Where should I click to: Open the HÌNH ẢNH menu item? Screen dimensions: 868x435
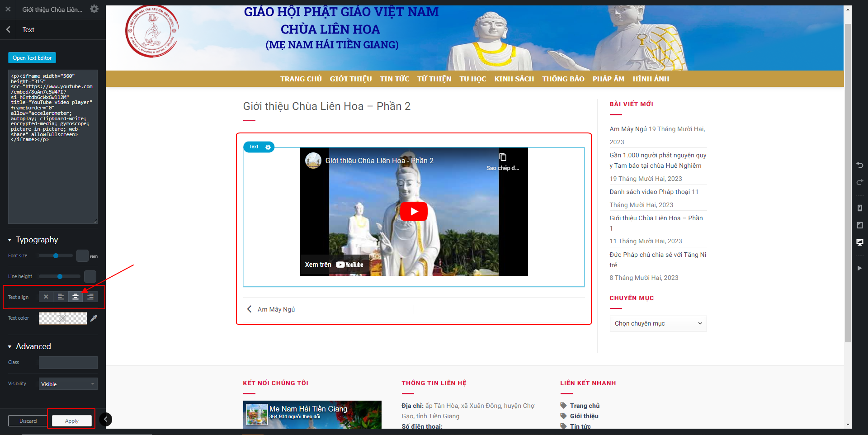click(x=651, y=79)
